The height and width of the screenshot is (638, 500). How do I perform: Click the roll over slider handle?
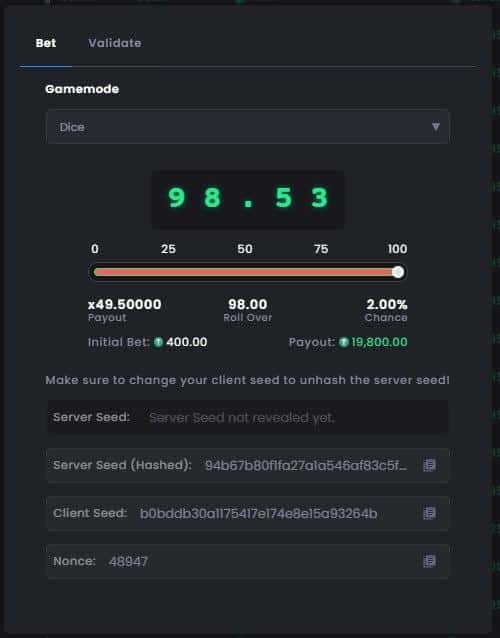398,272
